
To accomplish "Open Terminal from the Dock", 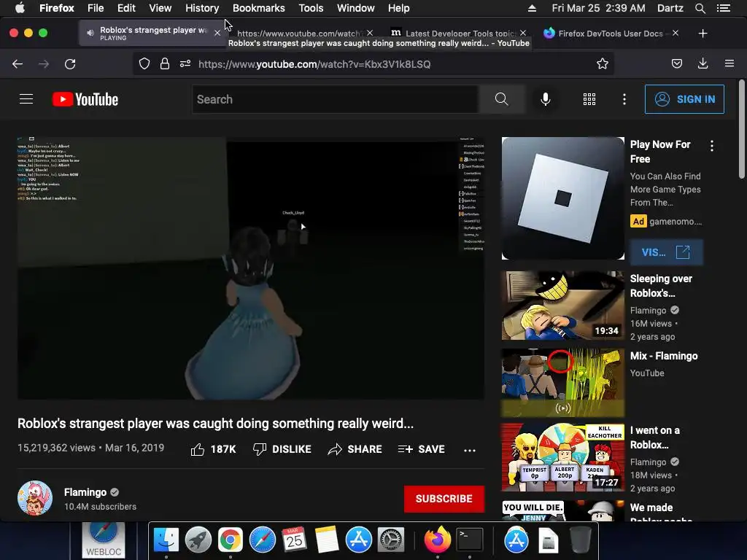I will (470, 540).
